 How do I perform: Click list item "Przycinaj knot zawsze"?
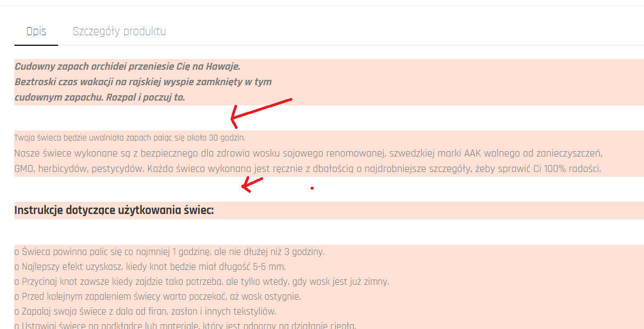point(202,282)
